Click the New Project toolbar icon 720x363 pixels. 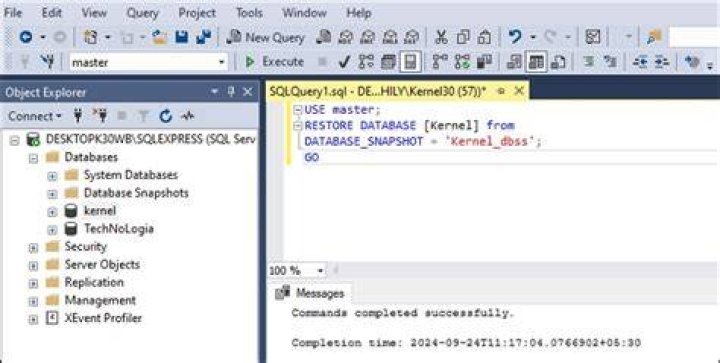pos(91,37)
